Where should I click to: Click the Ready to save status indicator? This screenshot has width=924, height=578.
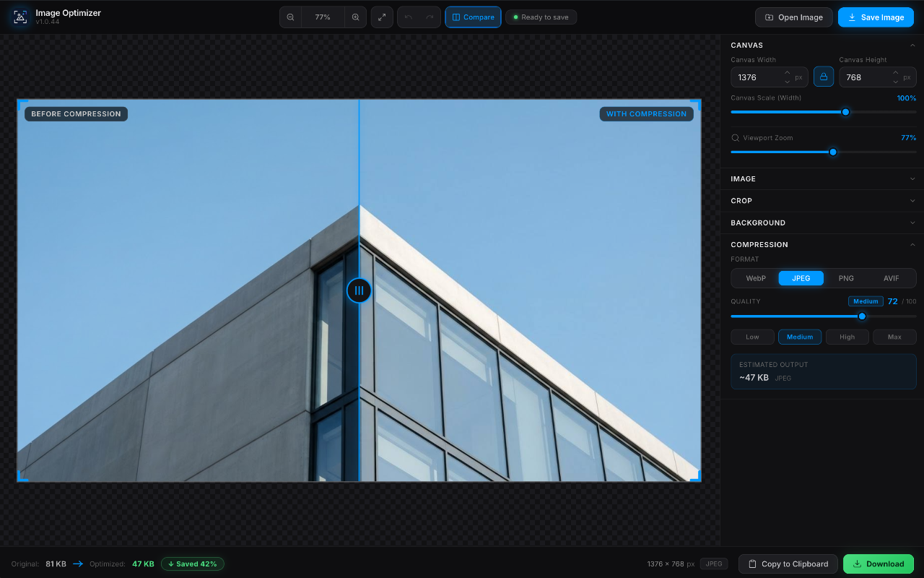point(541,17)
